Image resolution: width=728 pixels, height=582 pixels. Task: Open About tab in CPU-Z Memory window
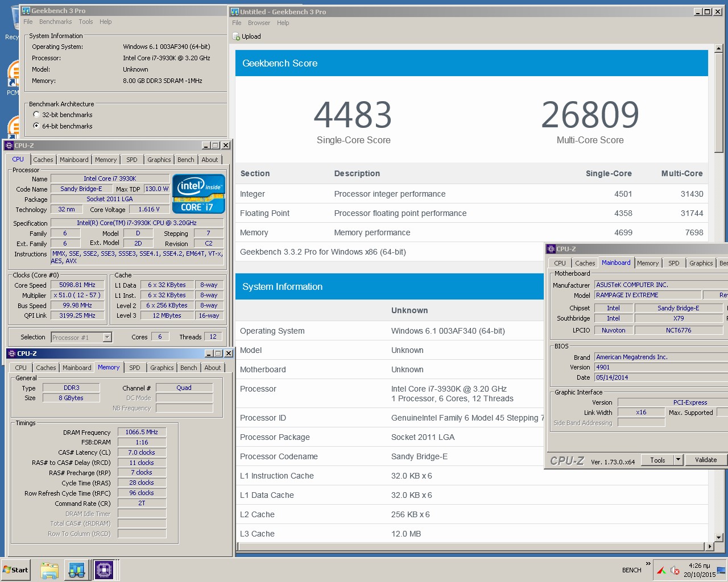[213, 368]
